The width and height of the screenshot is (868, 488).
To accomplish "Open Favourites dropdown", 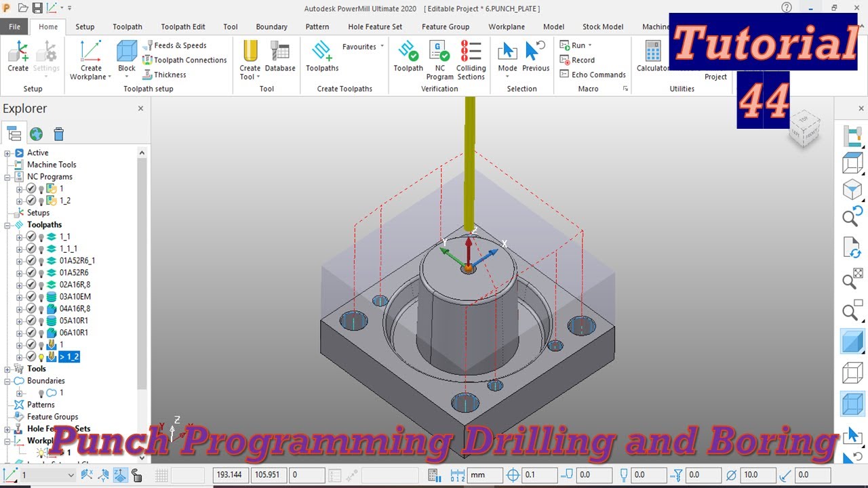I will [x=363, y=47].
